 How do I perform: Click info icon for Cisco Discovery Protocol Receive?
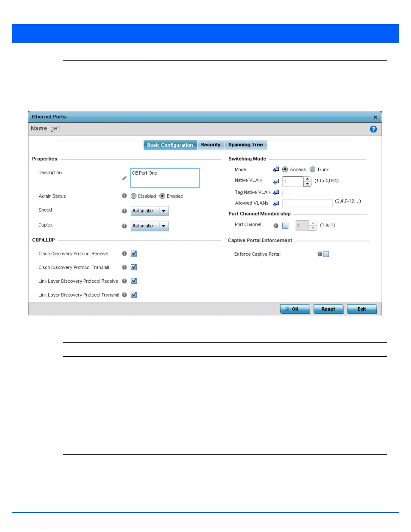[x=124, y=254]
